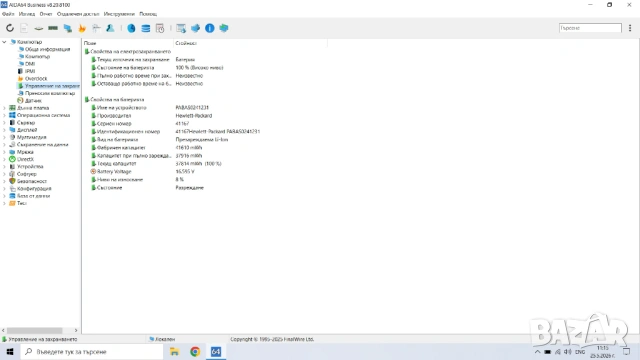Select the DMI tree item
Screen dimensions: 640x360
coord(30,64)
